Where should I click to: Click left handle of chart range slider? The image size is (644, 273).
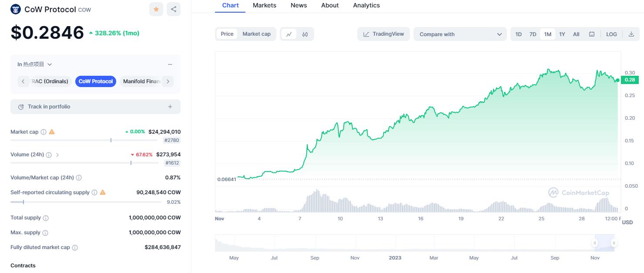[594, 243]
